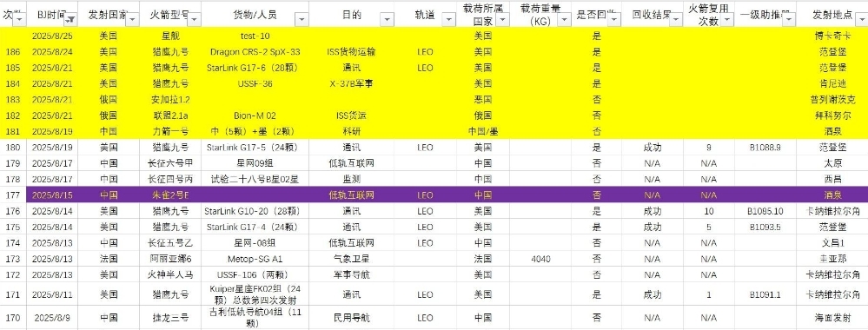Open the 轨道 column filter dropdown
This screenshot has width=868, height=330.
pos(448,19)
